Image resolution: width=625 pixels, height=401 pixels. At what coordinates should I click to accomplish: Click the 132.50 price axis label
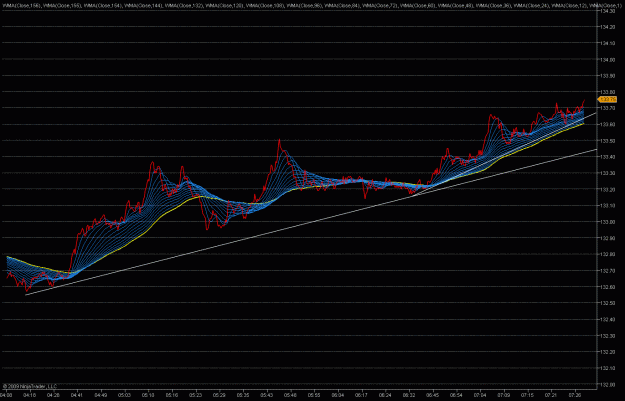click(607, 303)
